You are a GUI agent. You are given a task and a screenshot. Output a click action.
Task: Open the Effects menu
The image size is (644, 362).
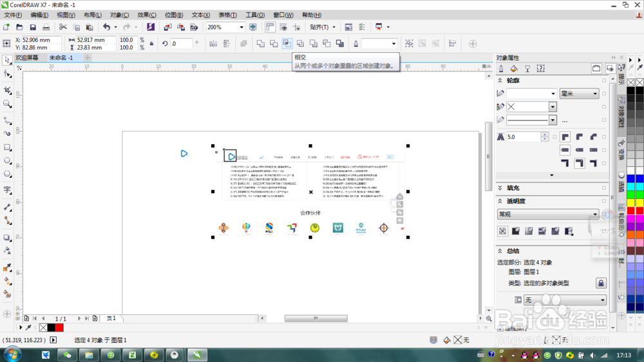(147, 15)
